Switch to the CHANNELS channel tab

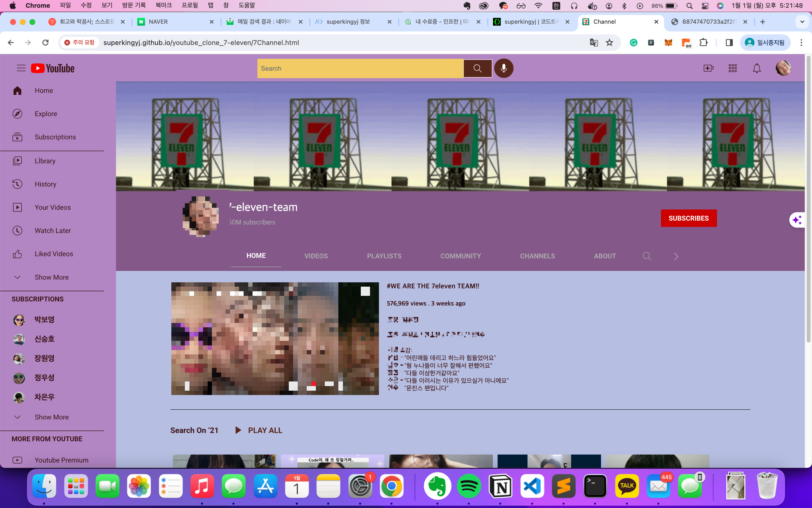click(538, 256)
